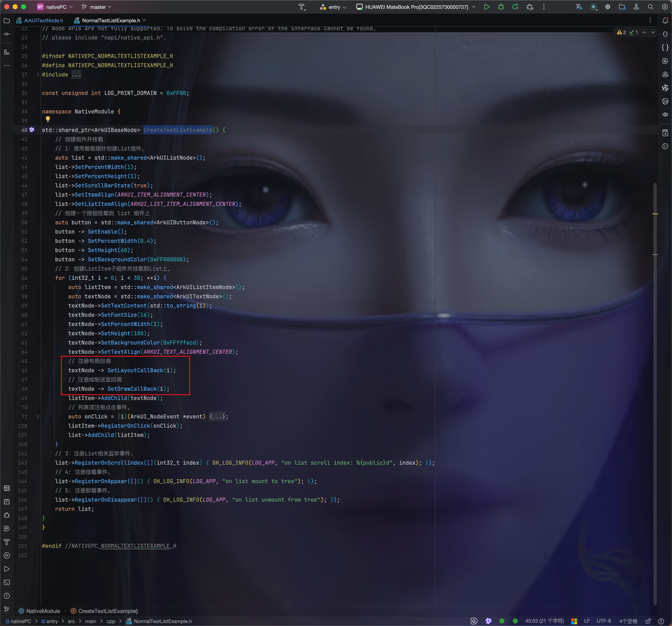Image resolution: width=672 pixels, height=626 pixels.
Task: Toggle the file read-only lock icon
Action: [648, 621]
